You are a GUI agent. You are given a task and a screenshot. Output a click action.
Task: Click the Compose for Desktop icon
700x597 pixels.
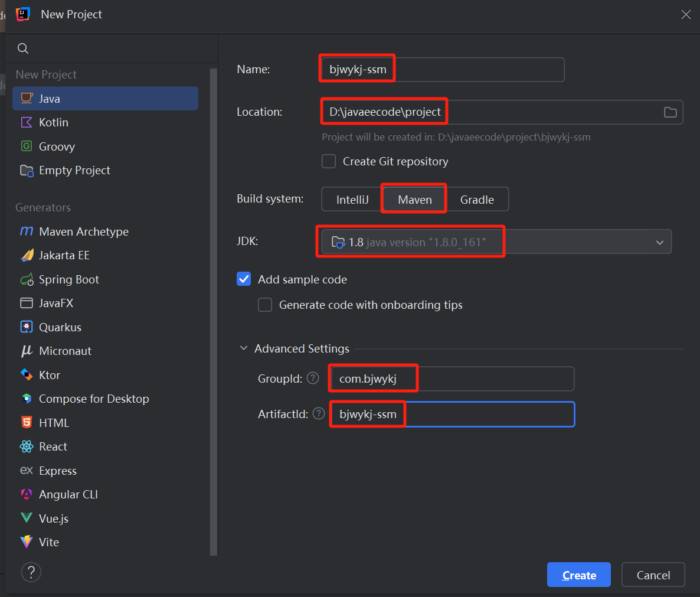(27, 399)
